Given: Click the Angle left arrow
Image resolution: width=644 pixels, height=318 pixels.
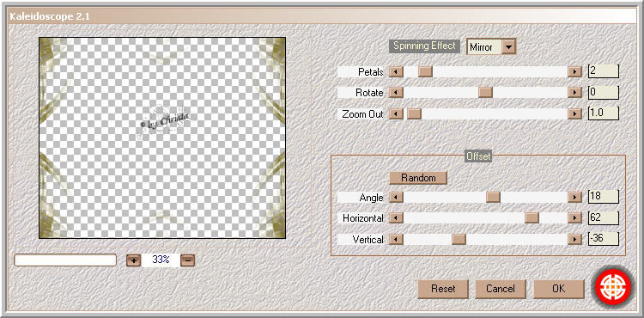Looking at the screenshot, I should tap(396, 197).
